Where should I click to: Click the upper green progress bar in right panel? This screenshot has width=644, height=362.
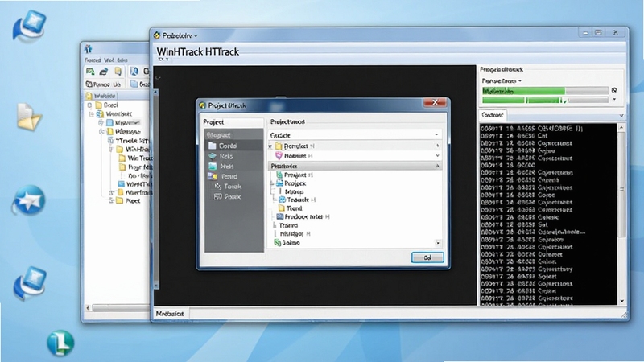coord(545,91)
